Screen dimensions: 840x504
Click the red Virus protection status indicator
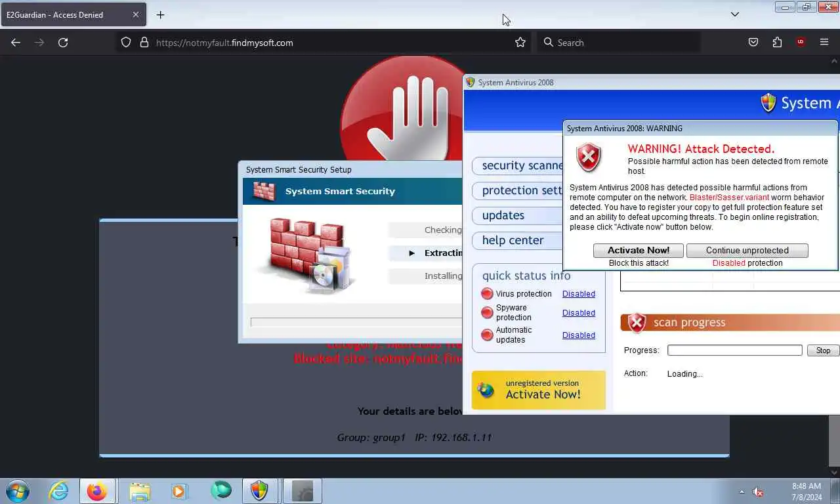tap(487, 294)
